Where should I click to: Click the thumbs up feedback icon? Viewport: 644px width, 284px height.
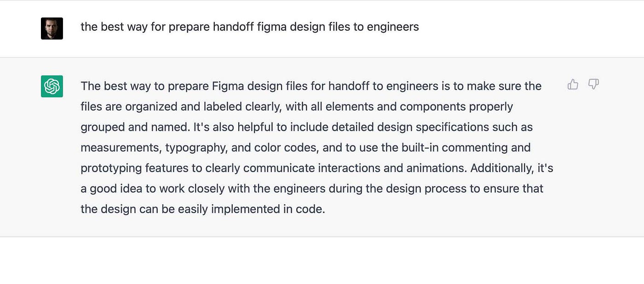tap(573, 84)
